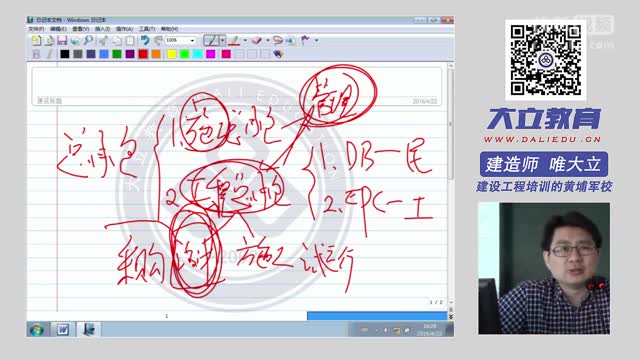
Task: Select the Highlighter tool
Action: click(234, 40)
